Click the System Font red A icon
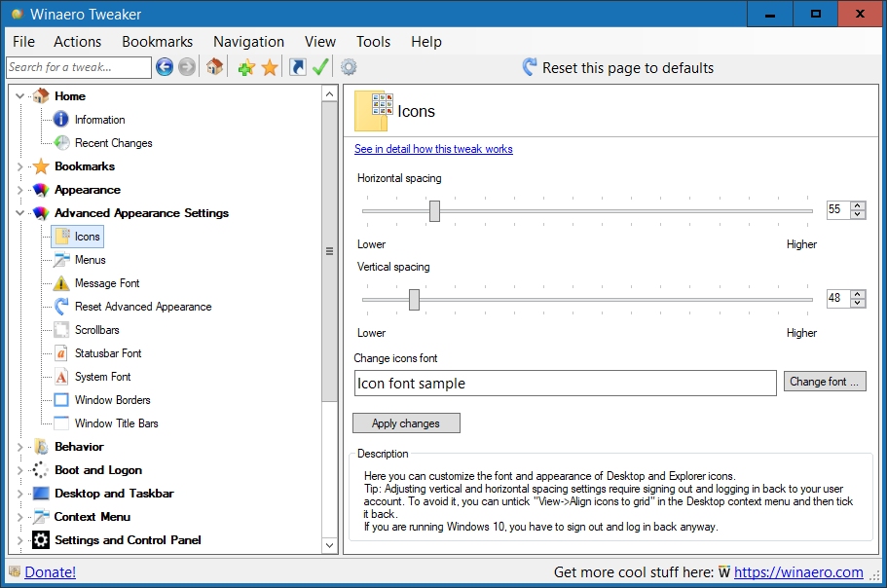 [x=61, y=377]
